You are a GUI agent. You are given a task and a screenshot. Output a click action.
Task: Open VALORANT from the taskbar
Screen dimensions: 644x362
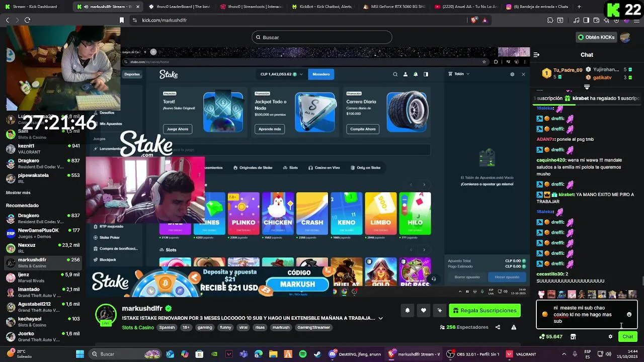(x=520, y=354)
